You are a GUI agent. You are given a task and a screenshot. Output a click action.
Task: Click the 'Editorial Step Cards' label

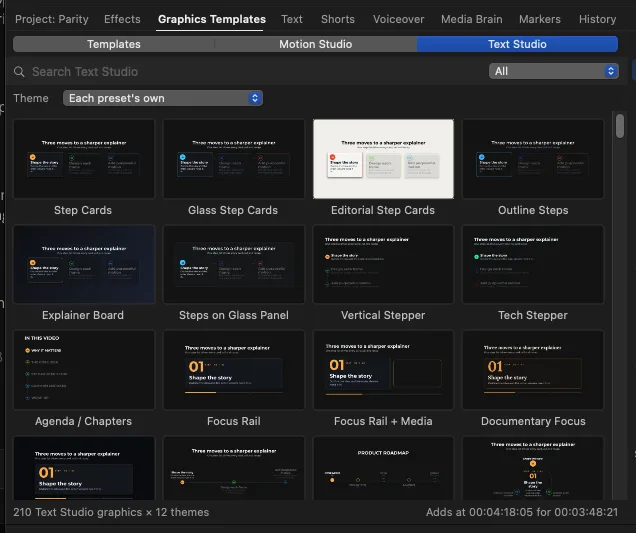(382, 210)
